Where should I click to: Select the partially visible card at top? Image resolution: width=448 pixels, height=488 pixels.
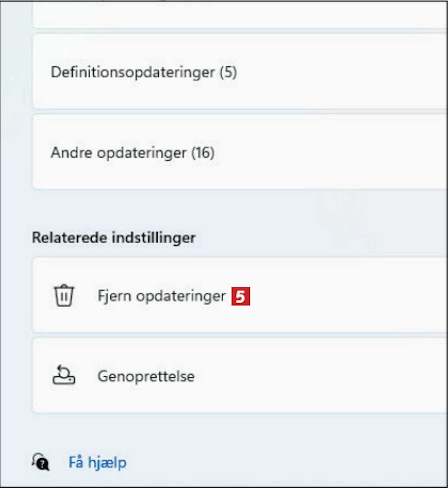240,14
